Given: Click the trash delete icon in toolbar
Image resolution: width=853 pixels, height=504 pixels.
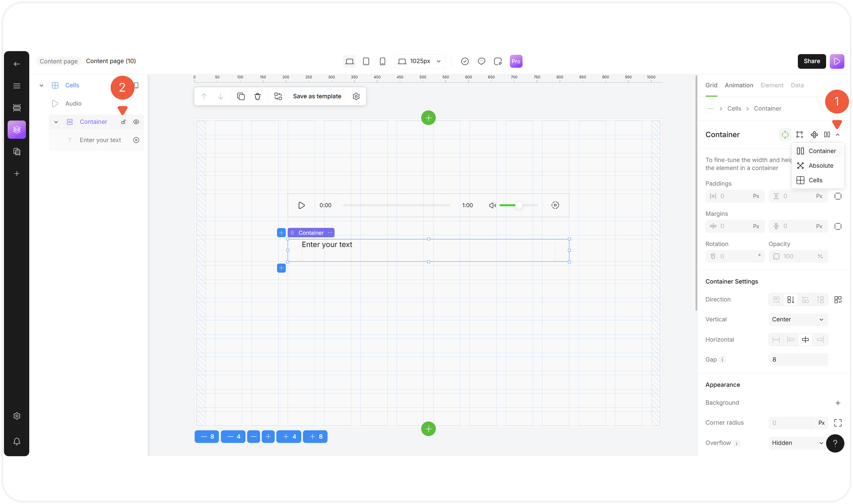Looking at the screenshot, I should coord(257,97).
